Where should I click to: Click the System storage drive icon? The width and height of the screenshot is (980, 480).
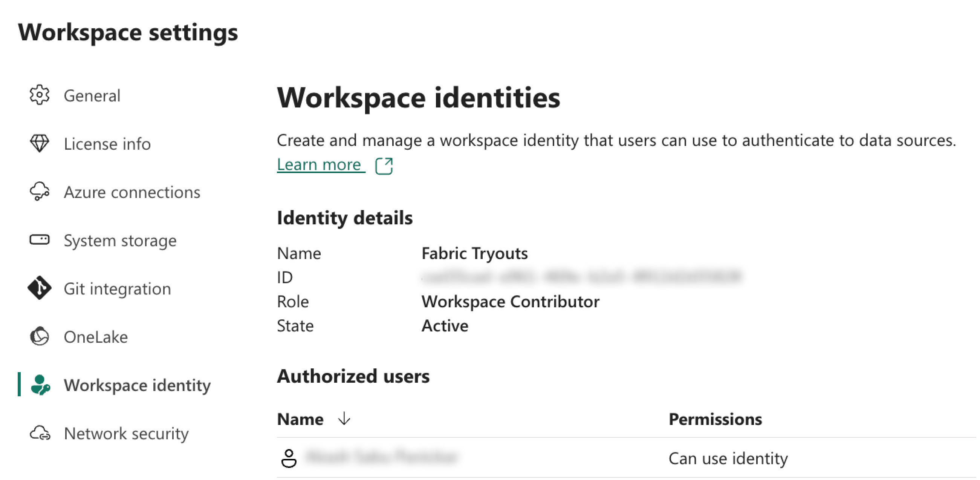pos(40,240)
